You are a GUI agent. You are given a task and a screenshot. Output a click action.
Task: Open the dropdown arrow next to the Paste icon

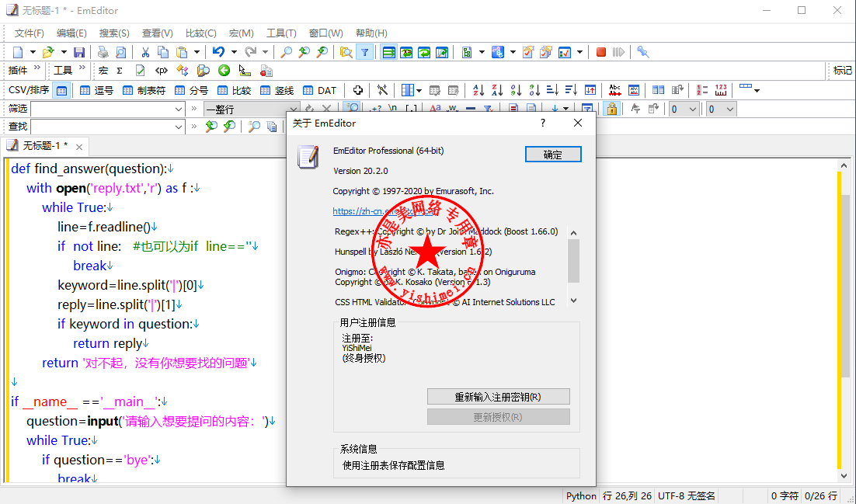(x=197, y=53)
